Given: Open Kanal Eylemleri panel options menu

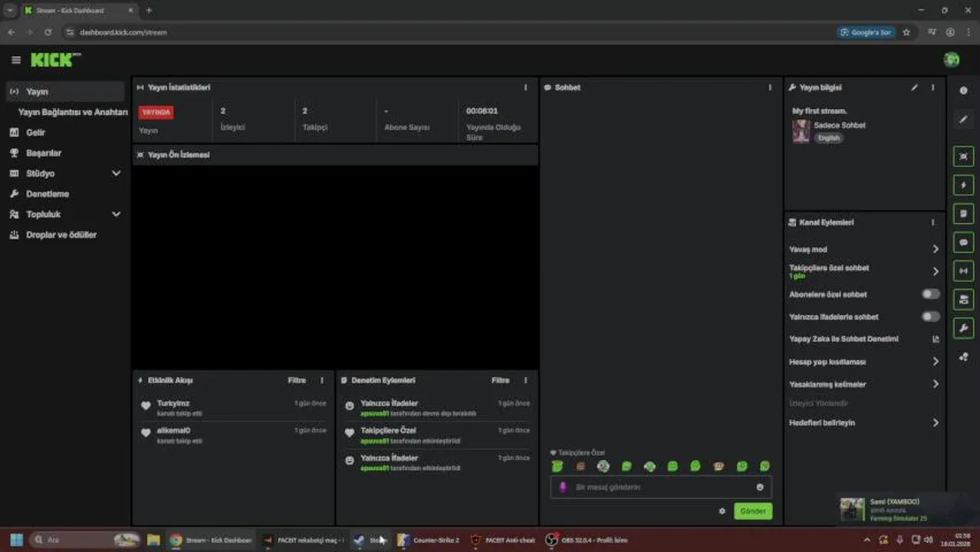Looking at the screenshot, I should [932, 222].
